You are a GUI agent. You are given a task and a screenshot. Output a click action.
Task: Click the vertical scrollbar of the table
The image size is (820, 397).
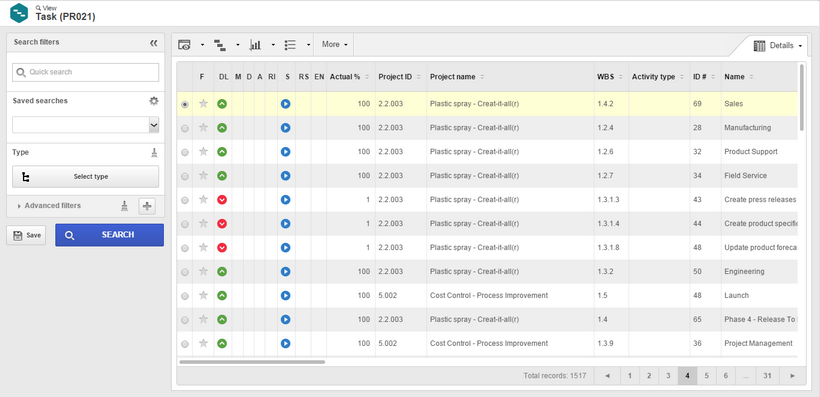(x=802, y=97)
